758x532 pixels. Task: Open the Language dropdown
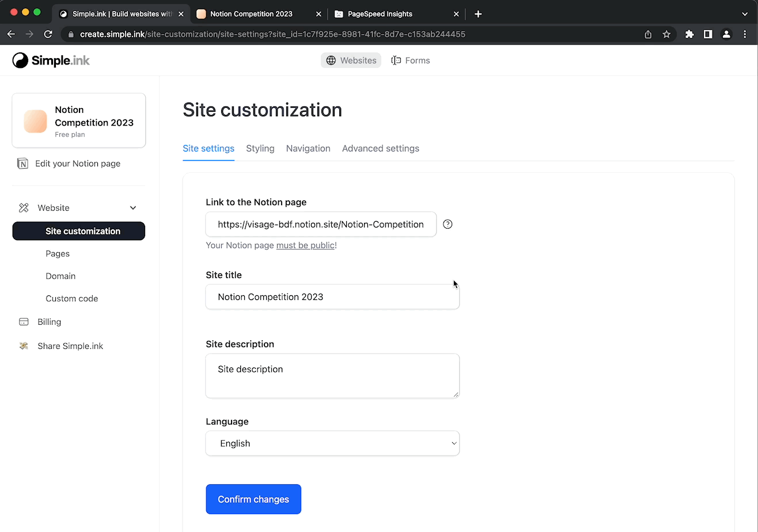pos(332,443)
